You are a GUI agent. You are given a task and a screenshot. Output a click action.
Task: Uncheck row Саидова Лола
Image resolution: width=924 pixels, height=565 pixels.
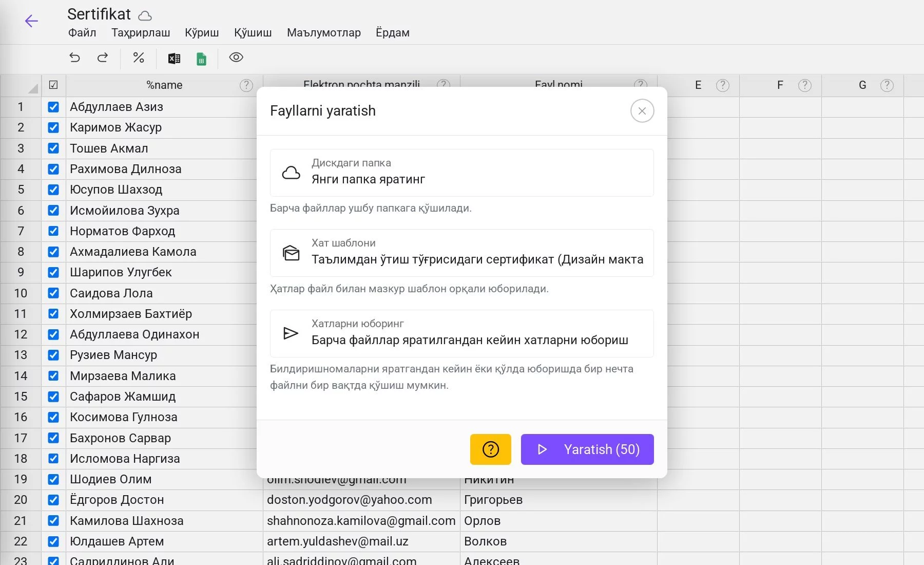tap(53, 293)
